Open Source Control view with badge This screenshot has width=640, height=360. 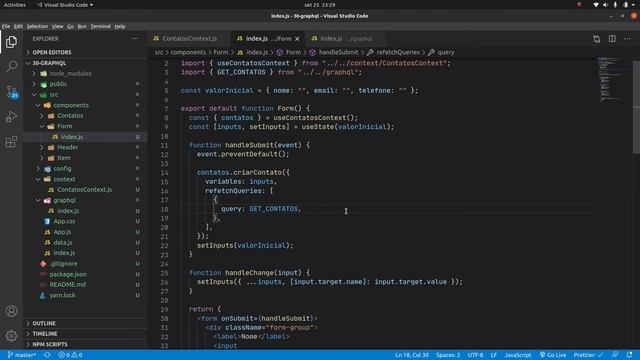coord(11,92)
